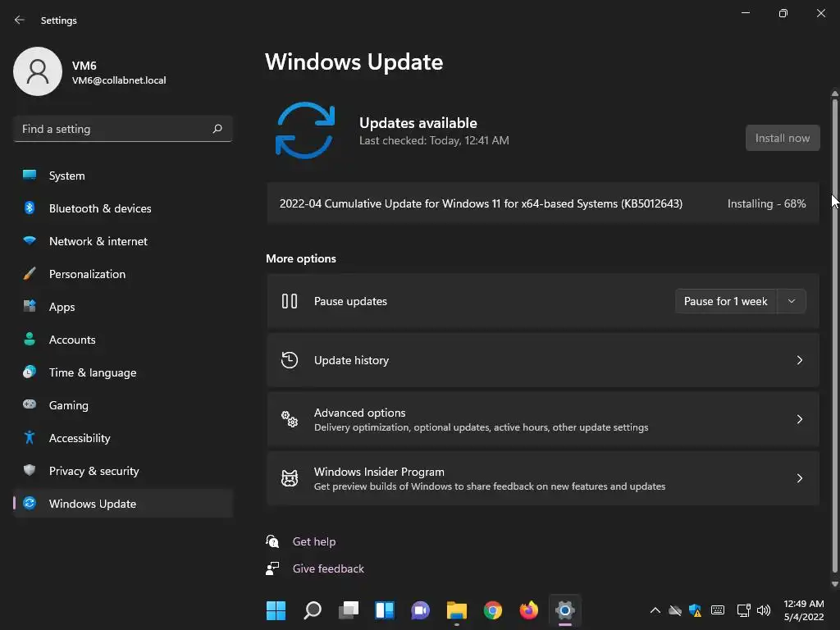Click the gears icon beside Advanced options
This screenshot has height=630, width=840.
pos(290,419)
